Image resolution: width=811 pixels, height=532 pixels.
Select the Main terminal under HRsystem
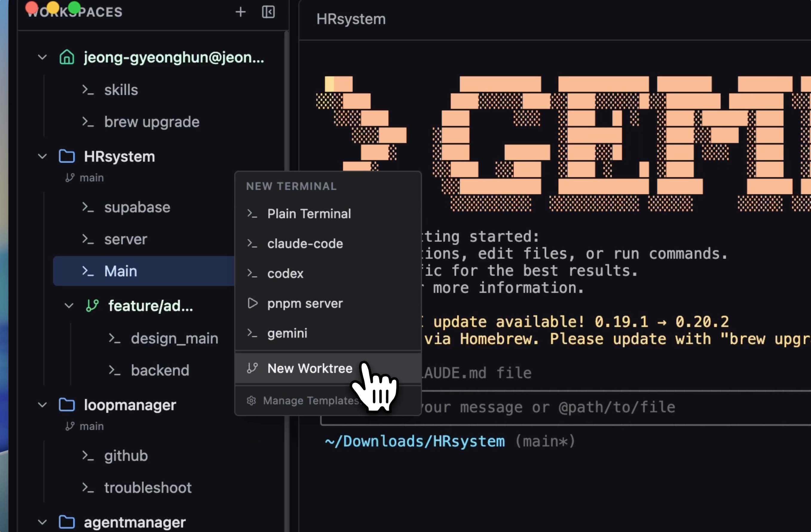[121, 271]
